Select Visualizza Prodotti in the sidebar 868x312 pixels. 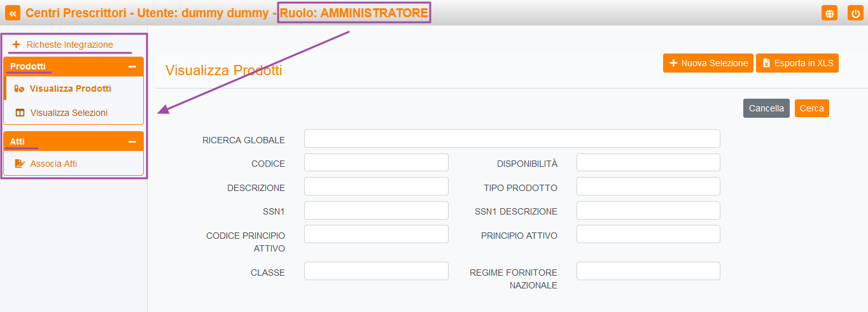[x=70, y=89]
